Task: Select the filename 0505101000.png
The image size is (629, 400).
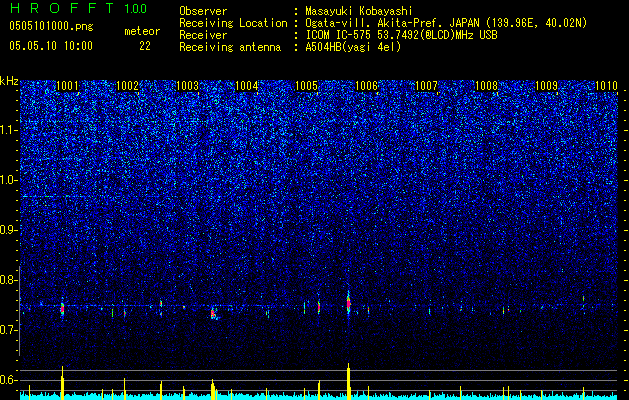Action: 51,26
